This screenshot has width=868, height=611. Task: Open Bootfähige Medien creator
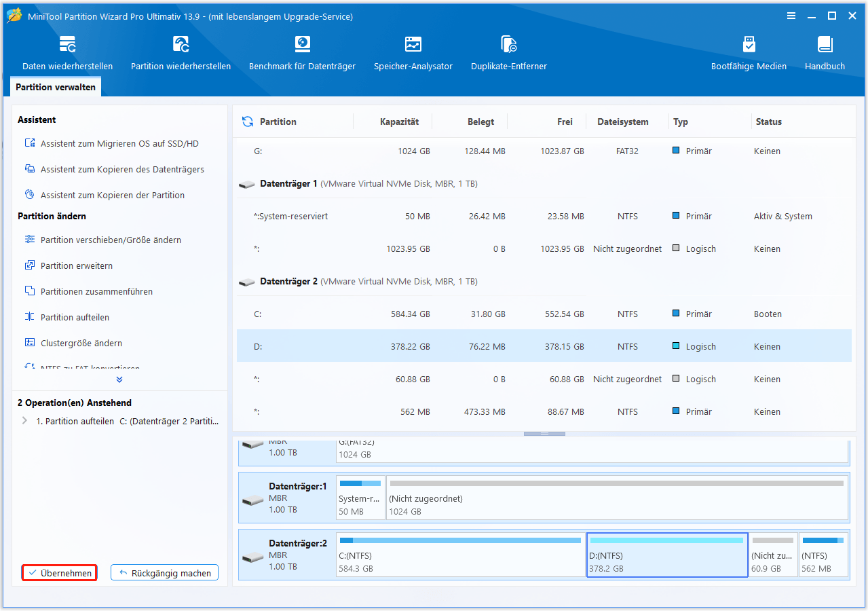[x=749, y=53]
